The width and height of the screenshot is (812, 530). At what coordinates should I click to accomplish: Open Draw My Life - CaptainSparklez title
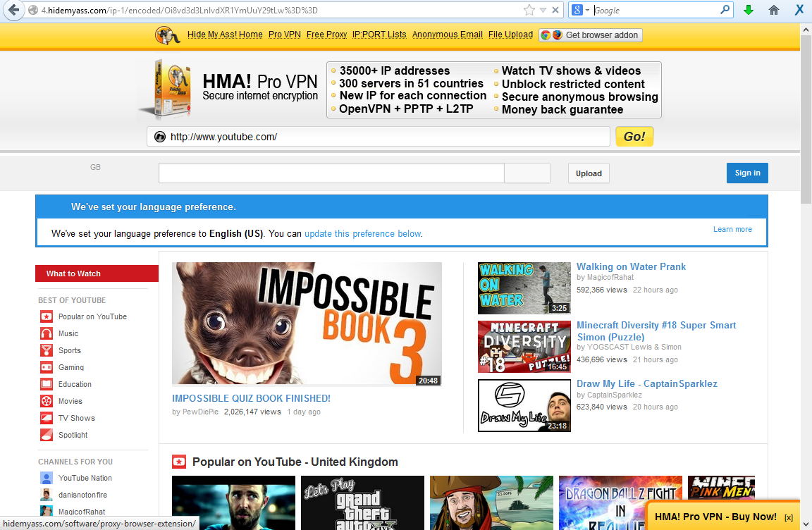(x=647, y=383)
